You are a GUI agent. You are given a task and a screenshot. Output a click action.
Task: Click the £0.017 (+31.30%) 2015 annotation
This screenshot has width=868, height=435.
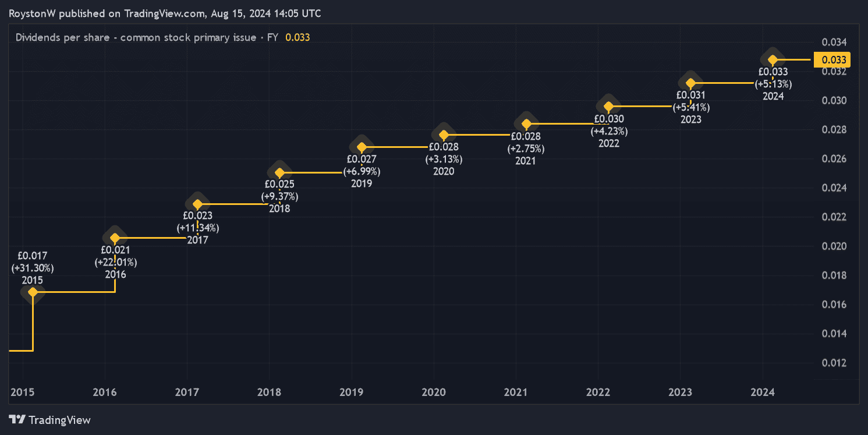click(33, 267)
